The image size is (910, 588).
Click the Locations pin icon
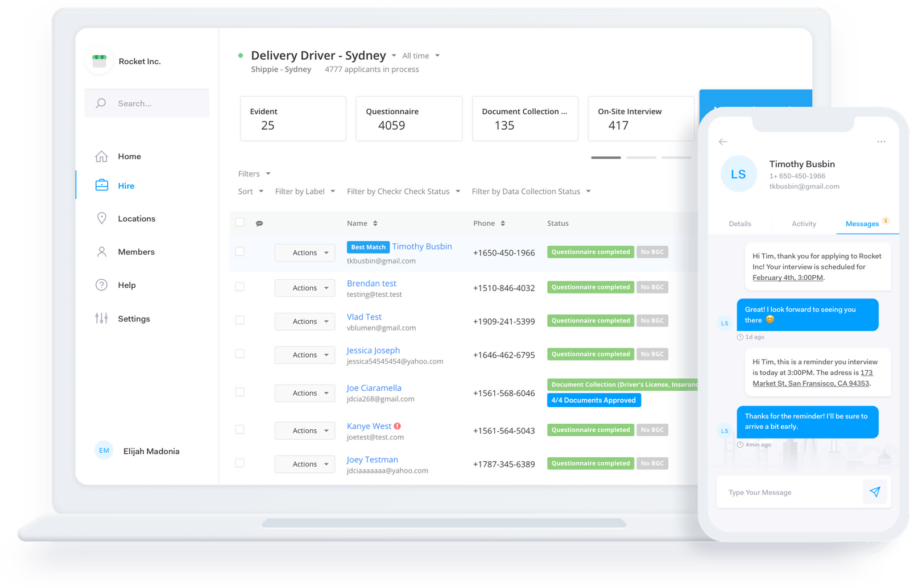pos(102,218)
